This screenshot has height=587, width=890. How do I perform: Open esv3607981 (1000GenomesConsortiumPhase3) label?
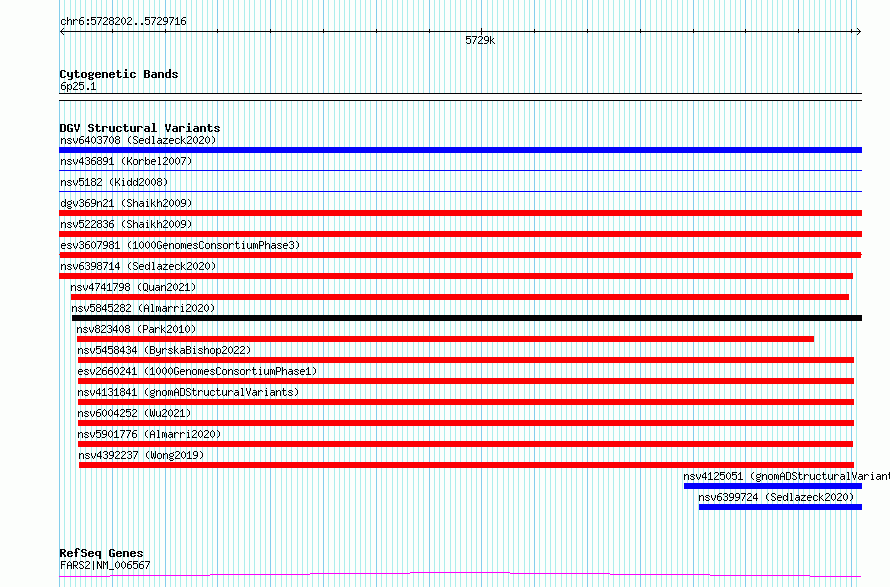(180, 245)
